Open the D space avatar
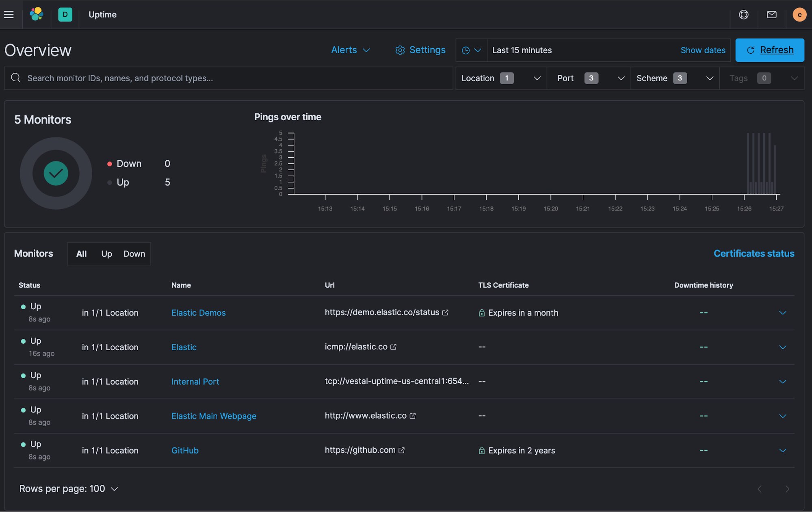Screen dimensions: 812x512 (x=65, y=15)
